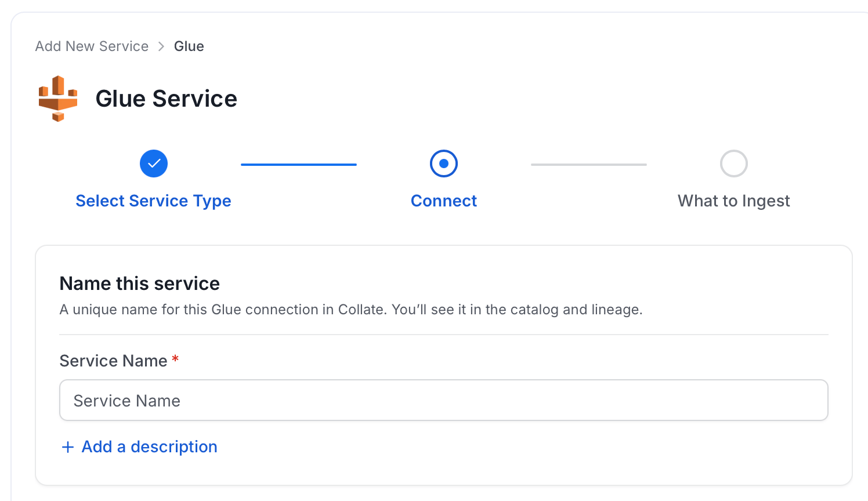The height and width of the screenshot is (501, 868).
Task: Click the completed checkmark step icon
Action: [x=154, y=164]
